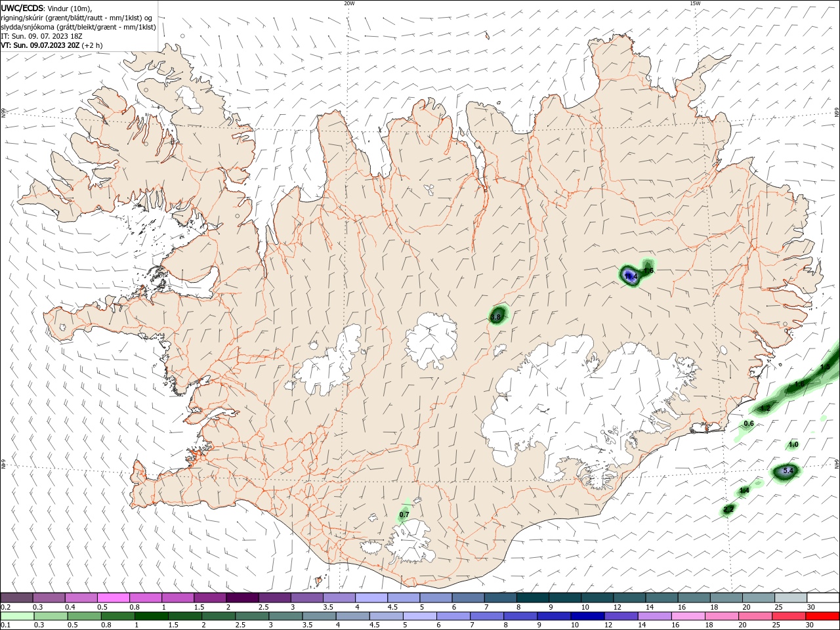The image size is (840, 630).
Task: Pick the lavender snow legend swatch labeled 4
Action: click(371, 597)
